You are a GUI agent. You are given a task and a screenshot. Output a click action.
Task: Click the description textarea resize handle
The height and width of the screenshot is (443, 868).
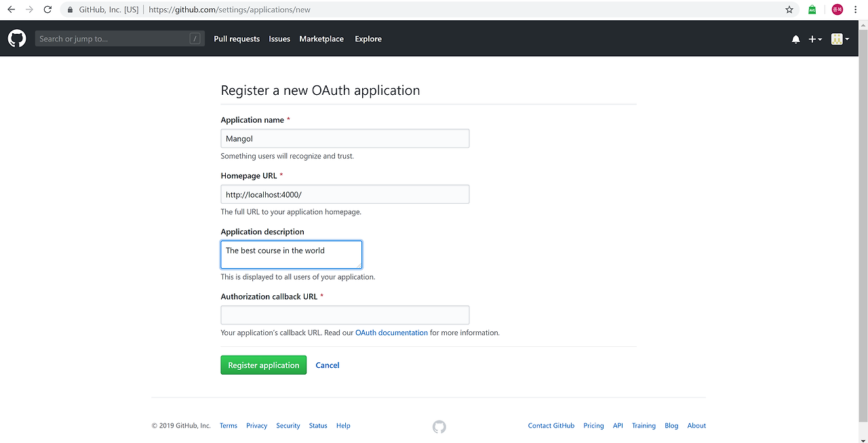[358, 265]
